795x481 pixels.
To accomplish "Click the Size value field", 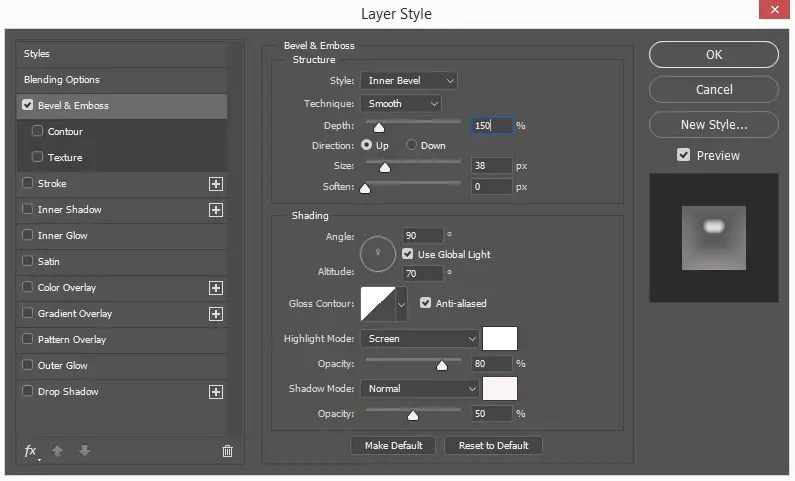I will pos(491,166).
